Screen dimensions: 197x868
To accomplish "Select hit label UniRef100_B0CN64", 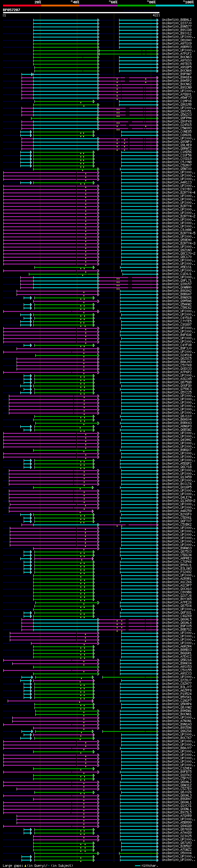I will pyautogui.click(x=177, y=71).
